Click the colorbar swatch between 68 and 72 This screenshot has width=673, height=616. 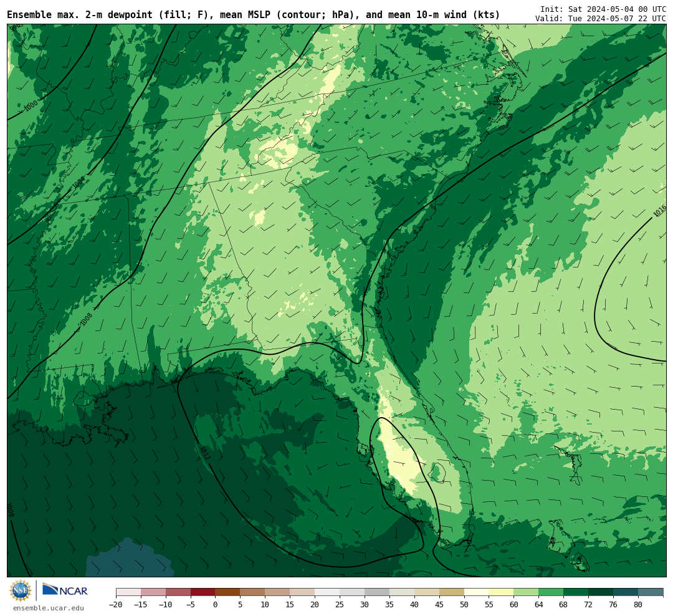(576, 592)
